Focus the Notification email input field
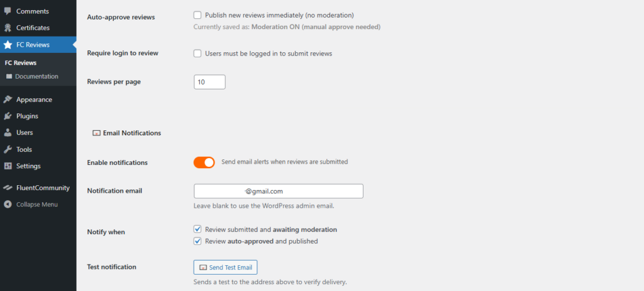644x291 pixels. pyautogui.click(x=279, y=191)
